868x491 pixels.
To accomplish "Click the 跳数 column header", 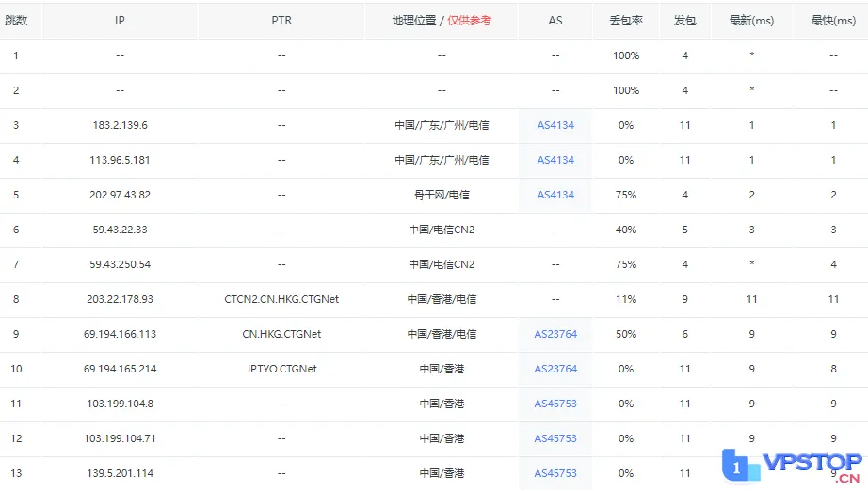I will pyautogui.click(x=16, y=21).
